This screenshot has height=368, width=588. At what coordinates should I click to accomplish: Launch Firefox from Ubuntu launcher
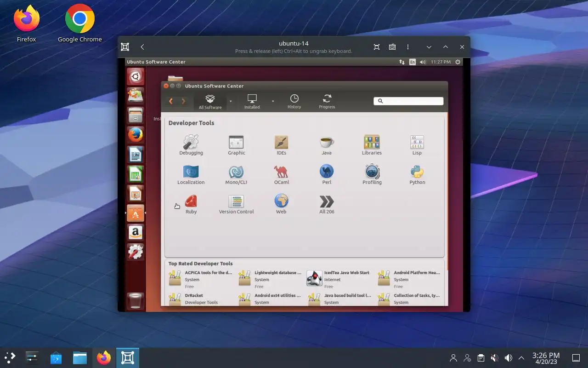click(x=136, y=135)
